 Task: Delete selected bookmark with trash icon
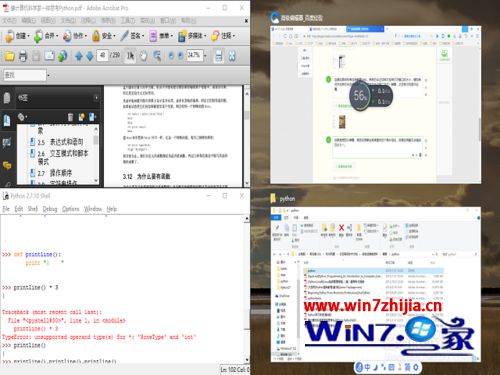coord(70,117)
